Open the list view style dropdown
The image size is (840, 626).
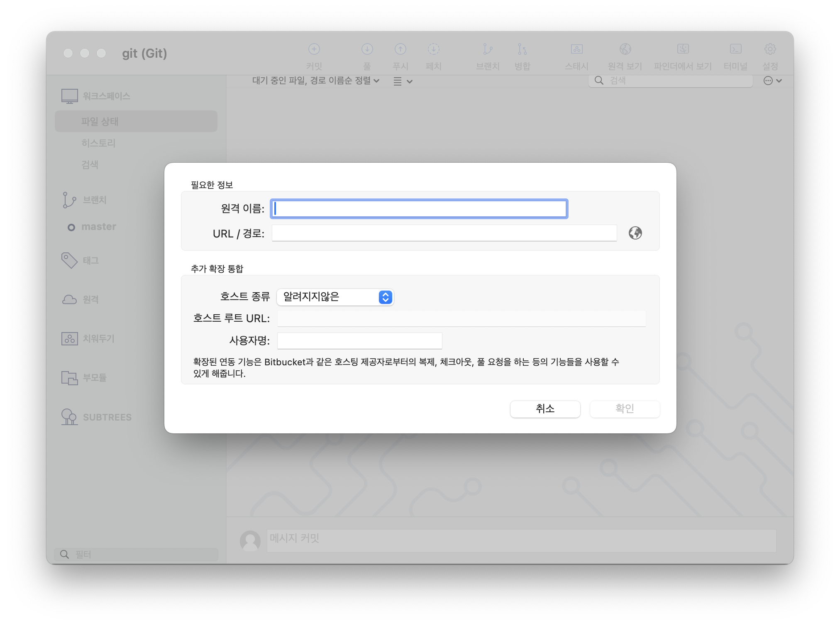(403, 81)
